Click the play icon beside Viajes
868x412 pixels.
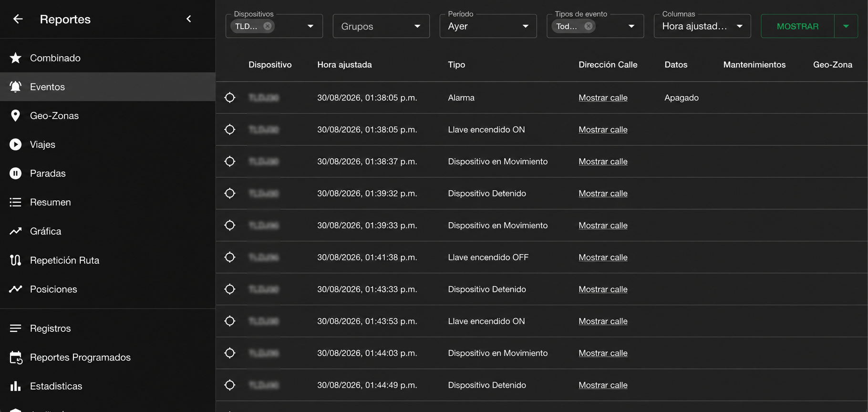click(16, 144)
